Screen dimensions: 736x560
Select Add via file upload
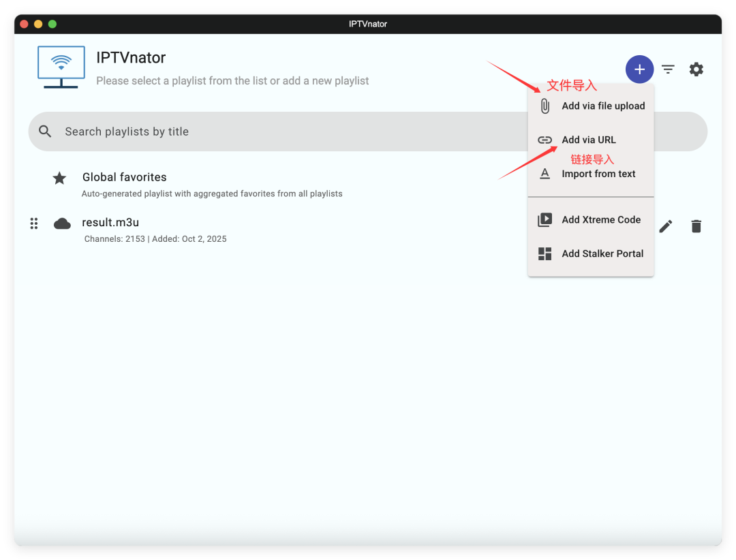pyautogui.click(x=591, y=106)
